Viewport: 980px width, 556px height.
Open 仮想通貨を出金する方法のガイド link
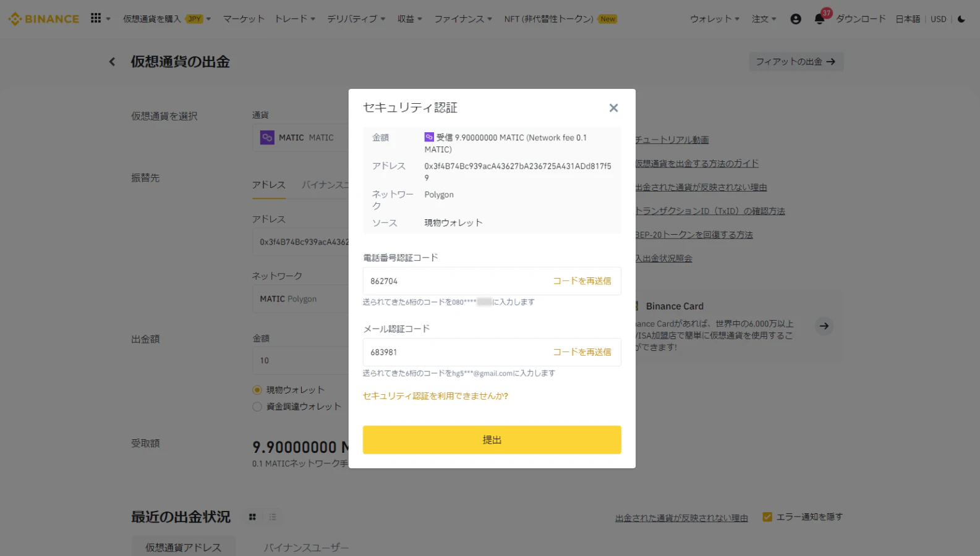(x=697, y=164)
